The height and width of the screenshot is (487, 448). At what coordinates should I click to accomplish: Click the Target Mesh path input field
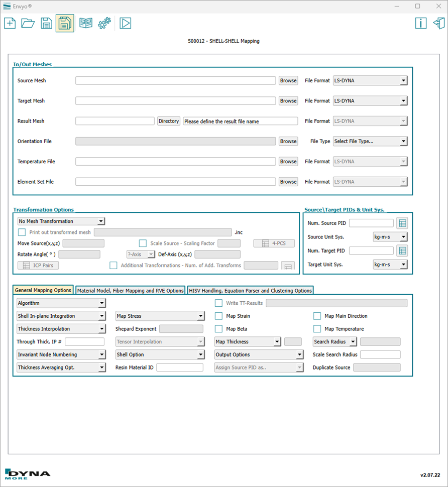tap(175, 101)
